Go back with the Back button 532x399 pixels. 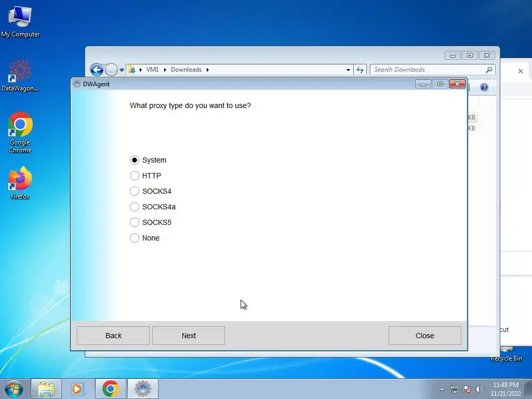113,336
